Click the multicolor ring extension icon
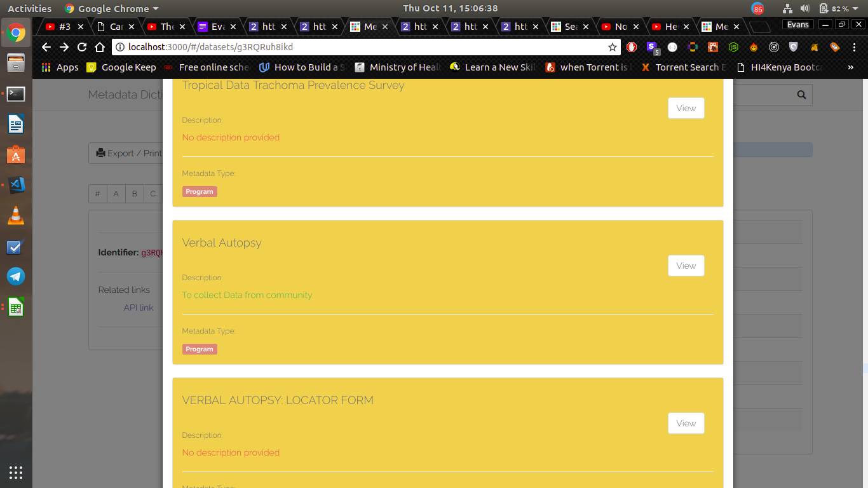The width and height of the screenshot is (868, 488). [693, 47]
